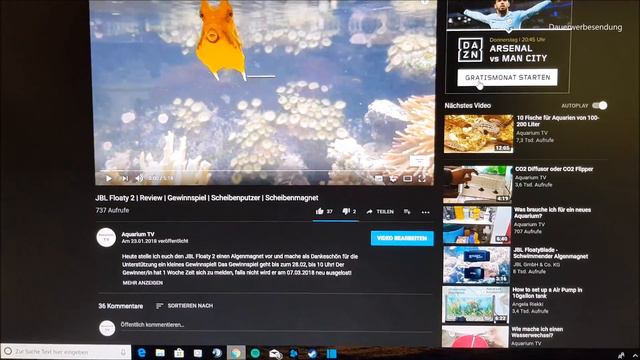Open Wie mache ich einen Wasserwechsel video

[x=537, y=332]
